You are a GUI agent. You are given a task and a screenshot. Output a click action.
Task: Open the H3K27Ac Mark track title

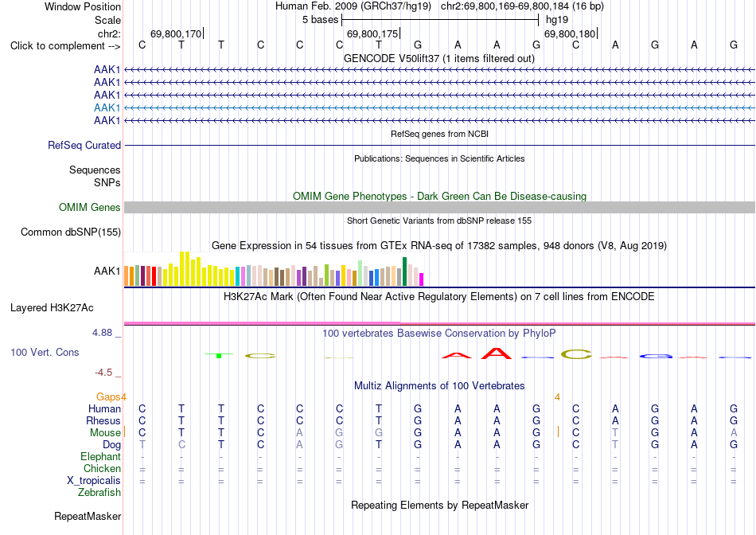tap(439, 297)
